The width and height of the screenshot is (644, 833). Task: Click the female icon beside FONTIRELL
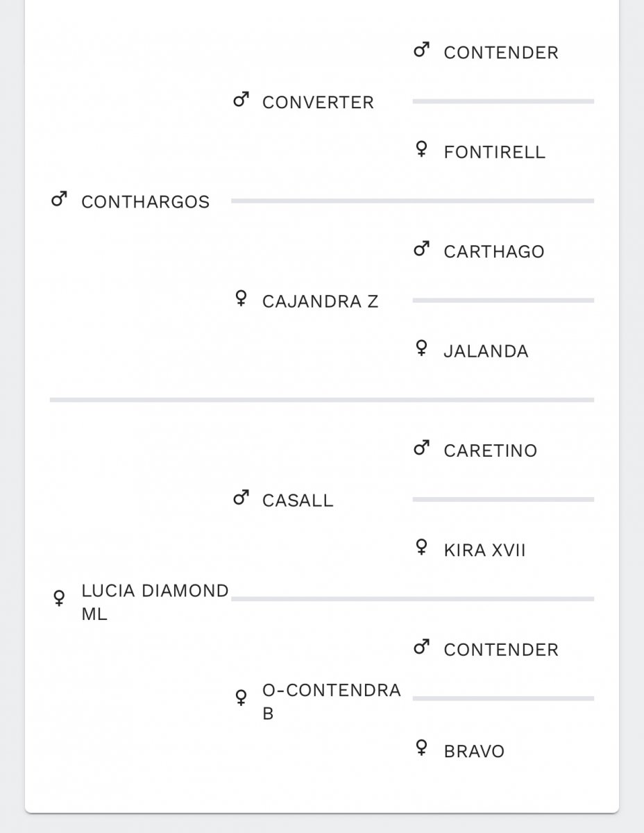[x=421, y=150]
